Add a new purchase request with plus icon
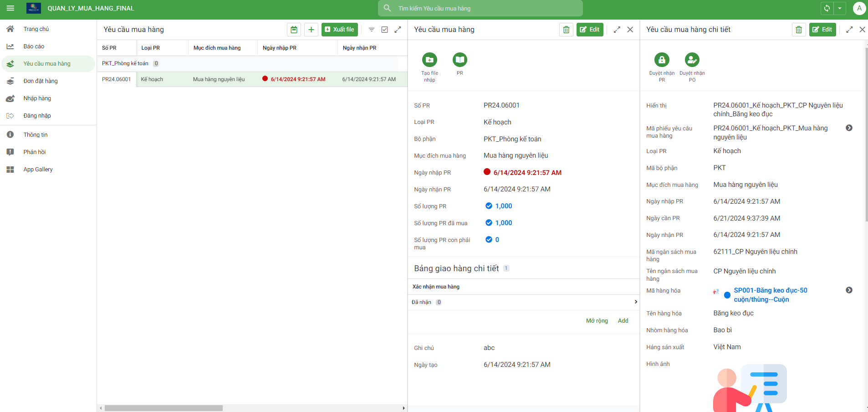Viewport: 868px width, 412px height. tap(311, 30)
